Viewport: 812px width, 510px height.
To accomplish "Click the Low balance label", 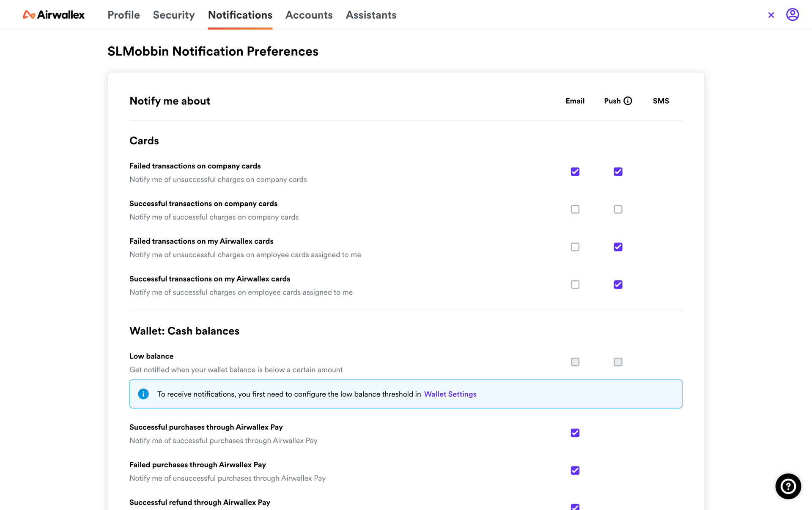I will pyautogui.click(x=151, y=356).
